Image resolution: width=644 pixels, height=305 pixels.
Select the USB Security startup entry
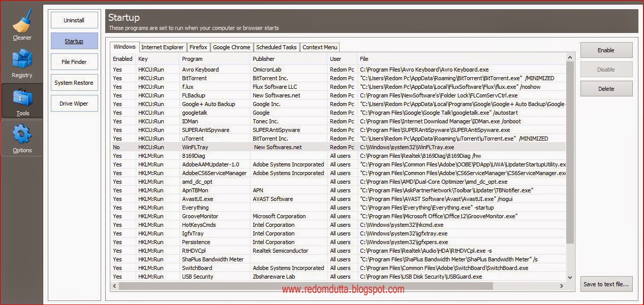coord(339,277)
